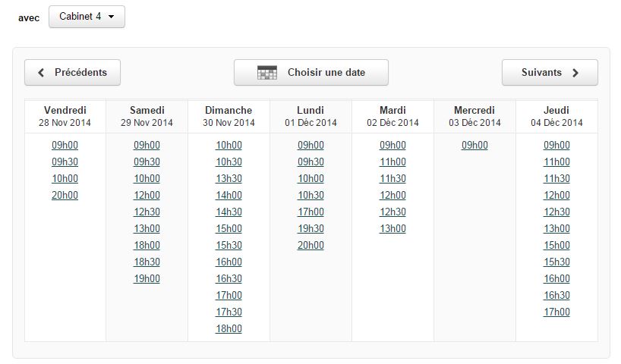Book the 09h30 slot on Vendredi
This screenshot has height=364, width=621.
pos(65,162)
